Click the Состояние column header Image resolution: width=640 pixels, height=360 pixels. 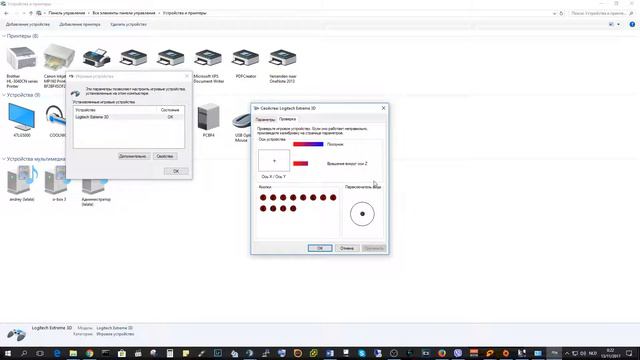click(170, 110)
